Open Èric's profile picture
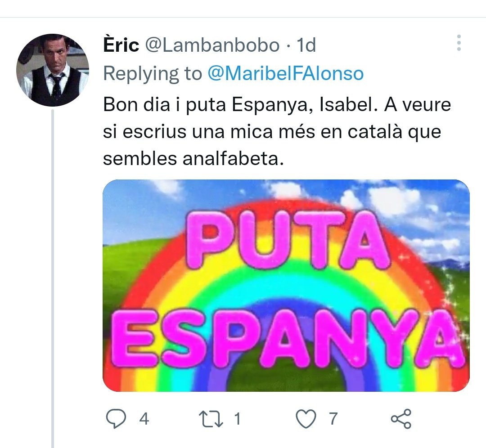The height and width of the screenshot is (448, 486). point(53,70)
